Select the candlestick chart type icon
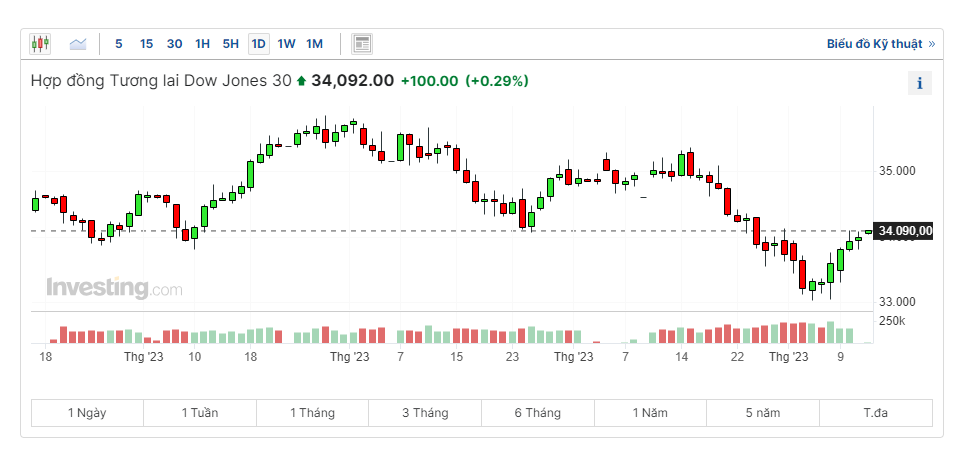Image resolution: width=968 pixels, height=476 pixels. [40, 44]
